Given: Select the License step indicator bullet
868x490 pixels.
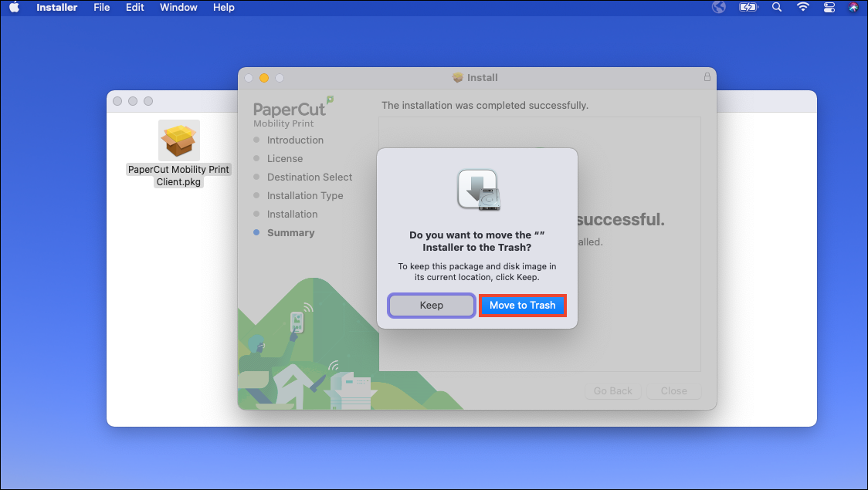Looking at the screenshot, I should coord(257,158).
